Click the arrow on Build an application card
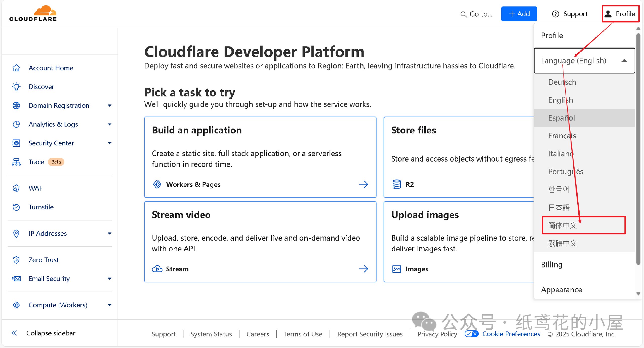This screenshot has width=644, height=348. tap(364, 184)
